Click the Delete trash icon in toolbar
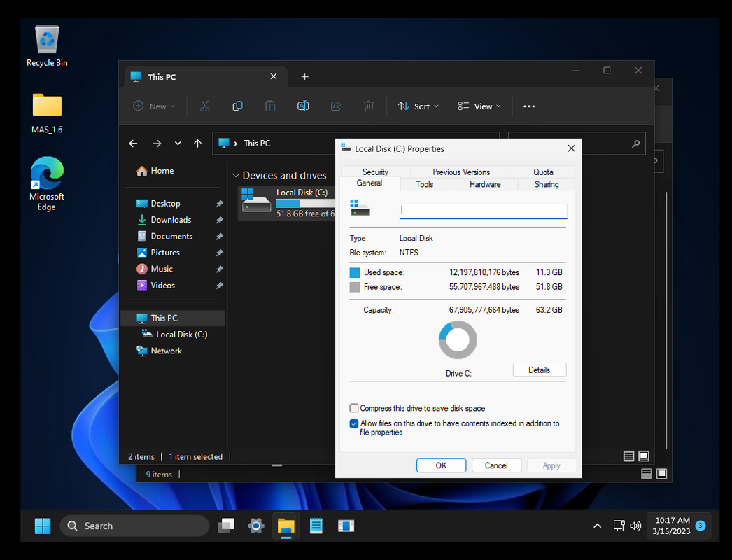The height and width of the screenshot is (560, 732). coord(368,106)
